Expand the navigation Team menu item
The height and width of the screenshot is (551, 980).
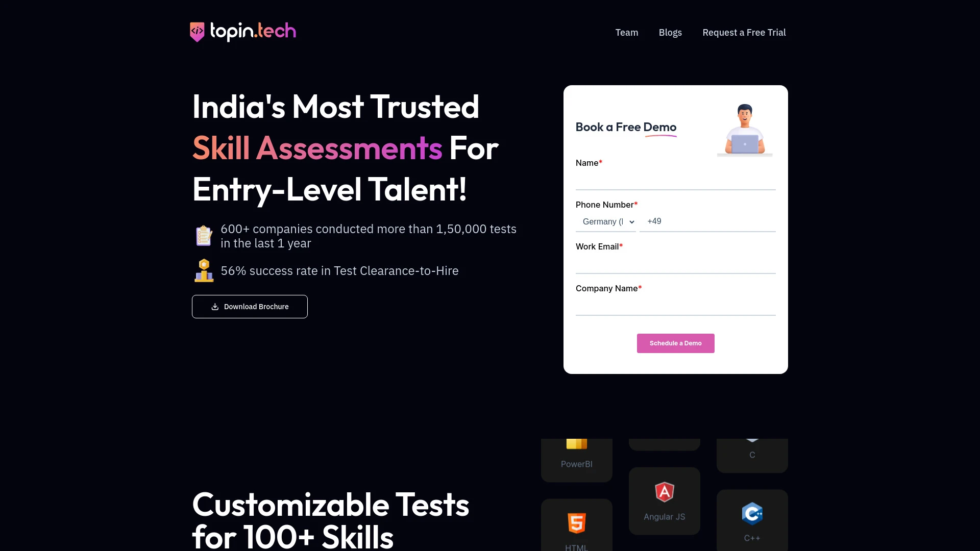(627, 32)
